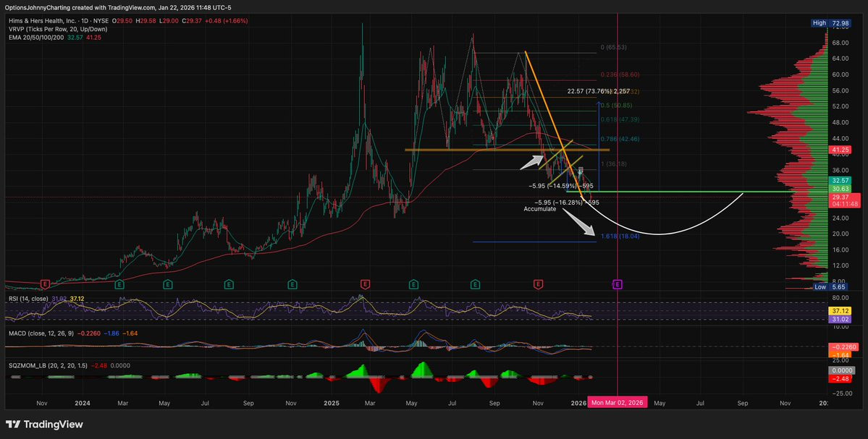Click the Fibonacci 1 (36.18) level label

614,164
